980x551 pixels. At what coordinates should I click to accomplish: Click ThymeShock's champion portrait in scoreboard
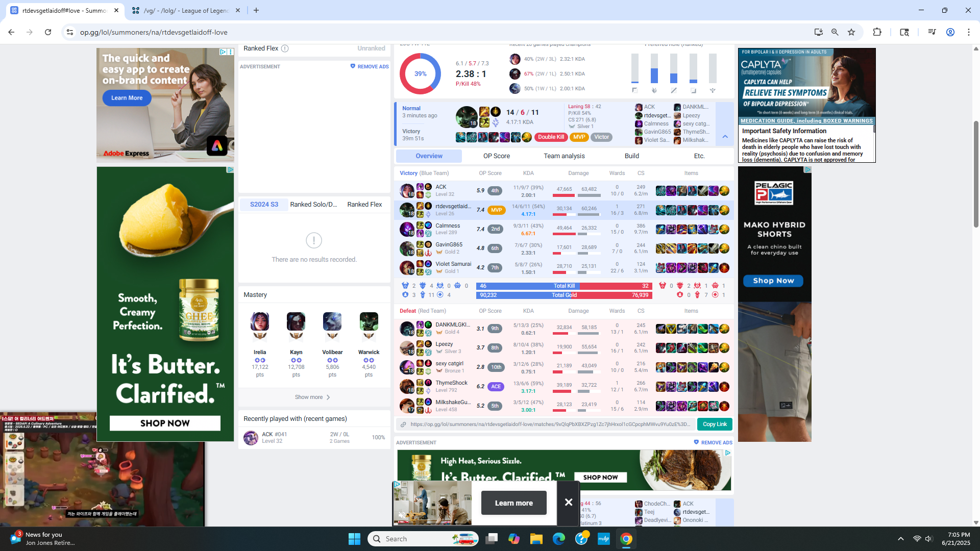[407, 387]
